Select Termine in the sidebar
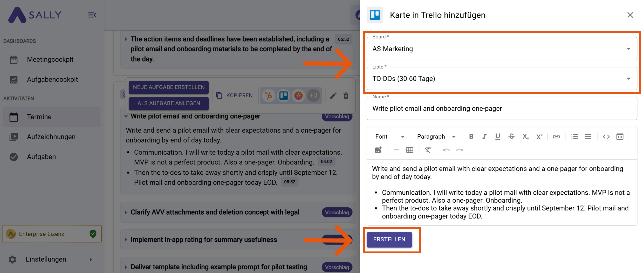This screenshot has height=273, width=644. tap(52, 117)
